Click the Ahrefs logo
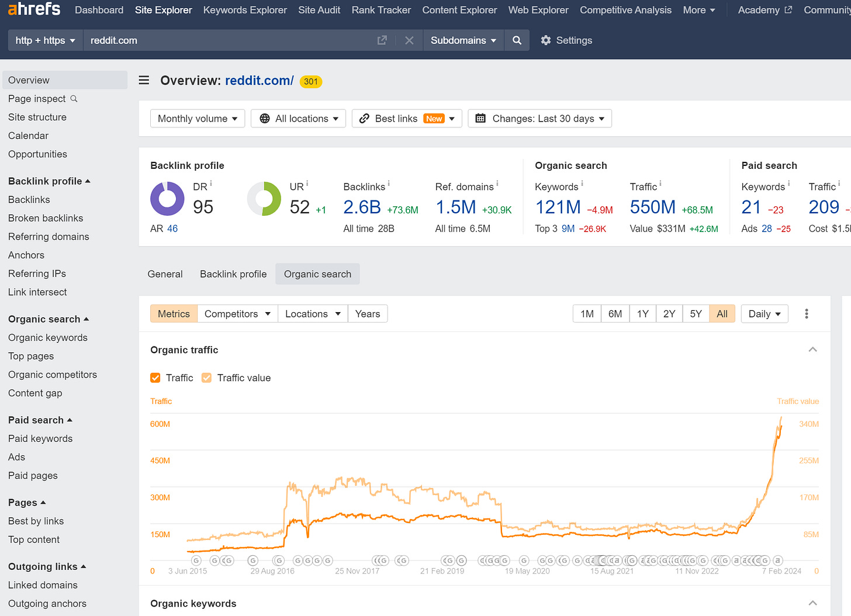Viewport: 851px width, 616px height. (x=34, y=9)
